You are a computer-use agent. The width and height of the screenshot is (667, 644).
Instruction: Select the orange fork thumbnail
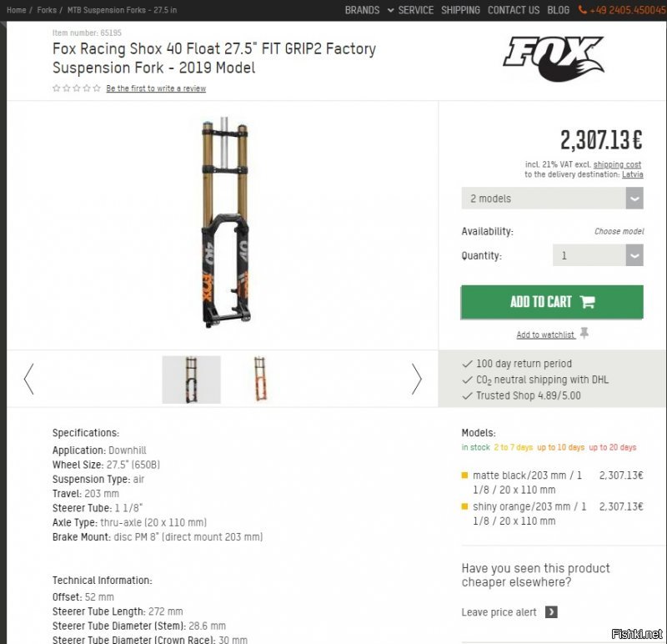point(260,380)
